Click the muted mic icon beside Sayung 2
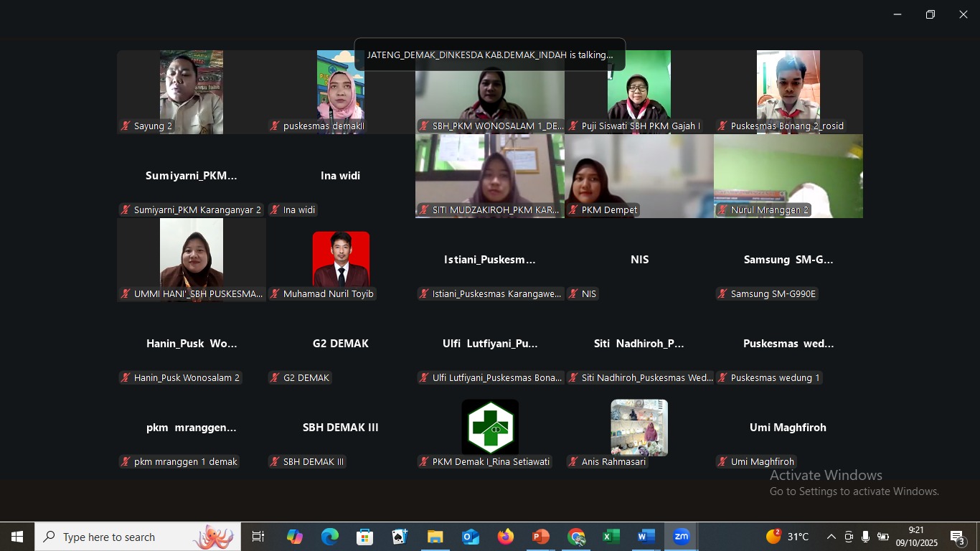This screenshot has width=980, height=551. pos(126,126)
